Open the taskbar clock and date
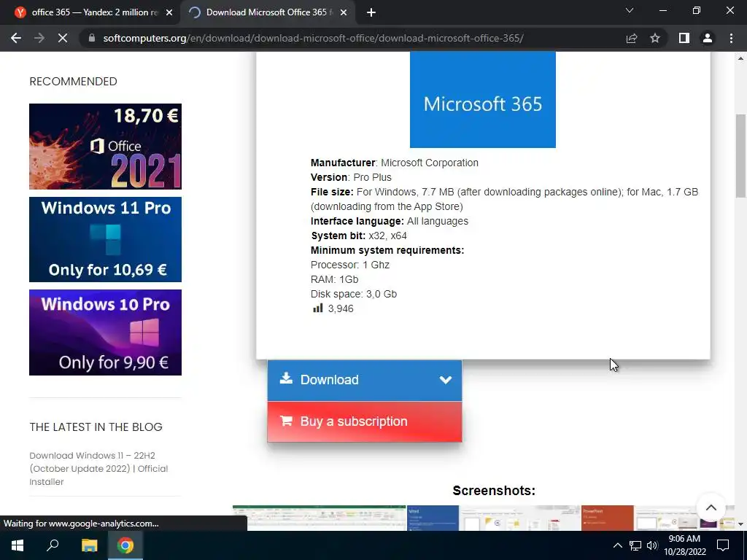Screen dimensions: 747x560 pos(684,545)
